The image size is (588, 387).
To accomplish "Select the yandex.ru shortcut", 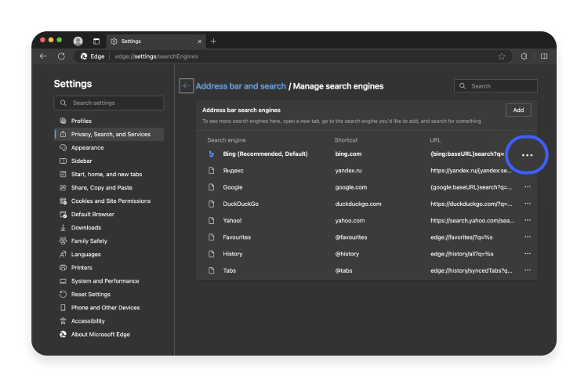I will pyautogui.click(x=348, y=171).
